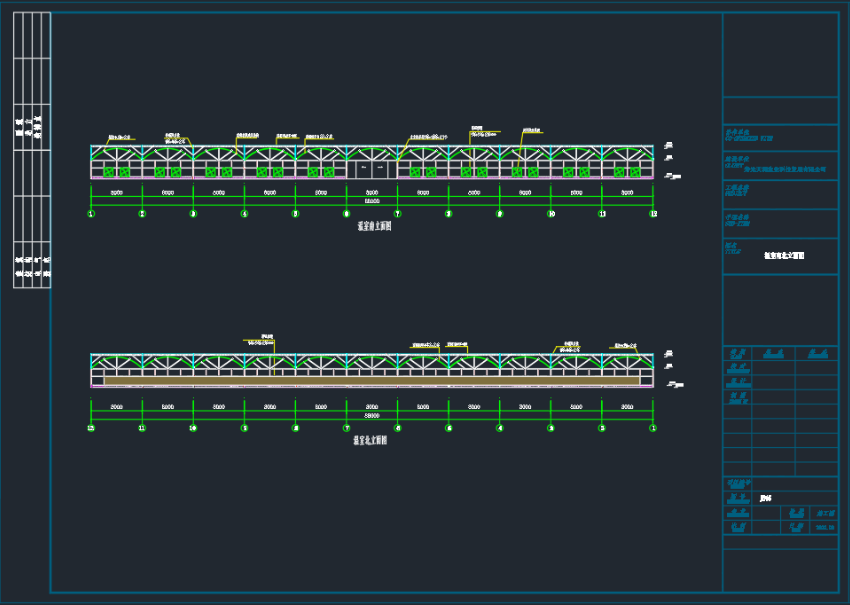Click the white drawing name in title block
This screenshot has height=605, width=850.
784,256
